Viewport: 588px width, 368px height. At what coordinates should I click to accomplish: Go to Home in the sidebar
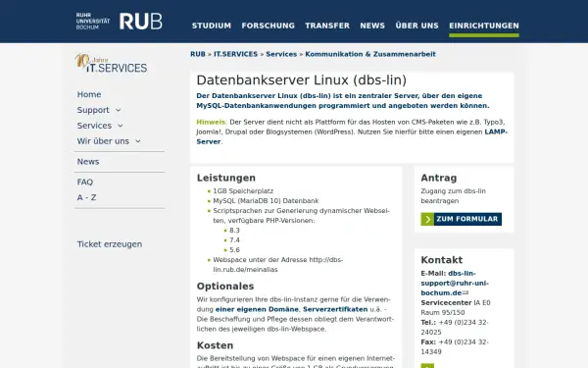pyautogui.click(x=89, y=94)
